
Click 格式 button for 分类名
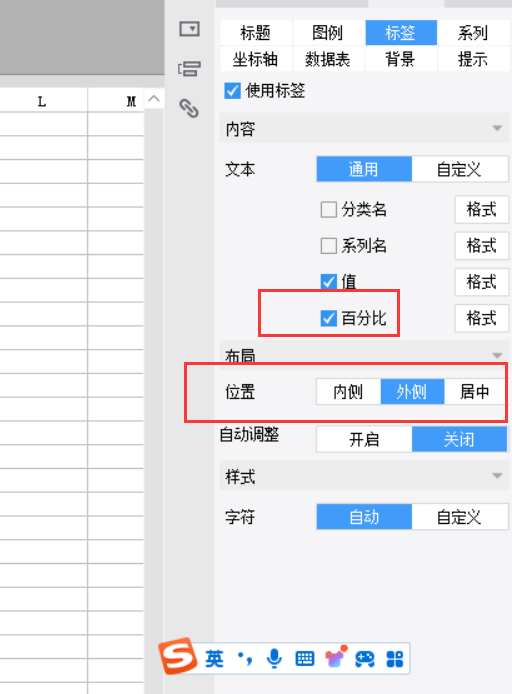click(x=481, y=209)
